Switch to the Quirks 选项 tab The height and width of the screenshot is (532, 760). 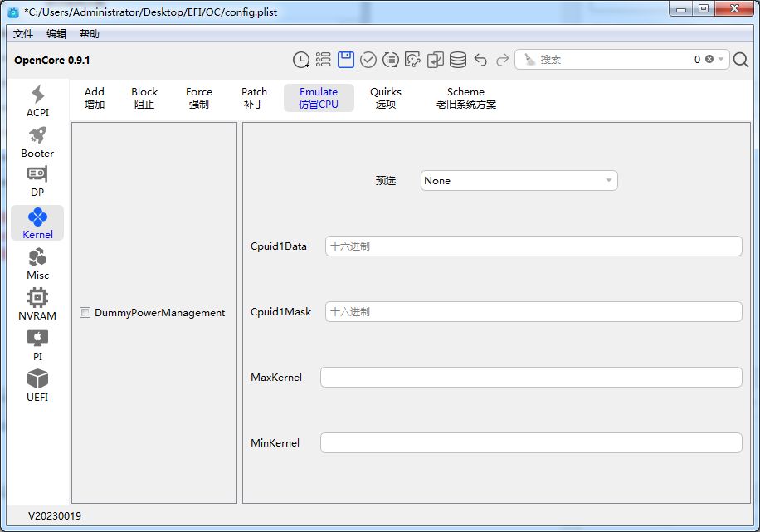(x=385, y=98)
